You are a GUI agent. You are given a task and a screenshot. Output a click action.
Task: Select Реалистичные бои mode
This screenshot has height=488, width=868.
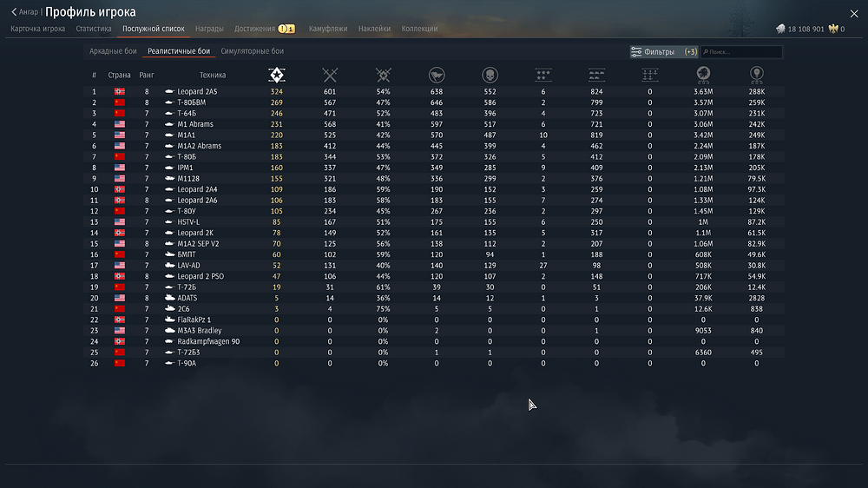[179, 51]
